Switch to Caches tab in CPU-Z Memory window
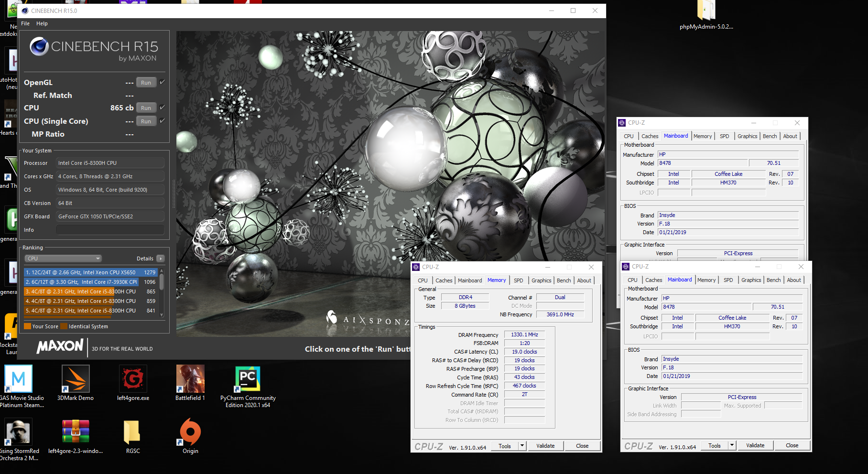The width and height of the screenshot is (868, 474). [x=444, y=280]
